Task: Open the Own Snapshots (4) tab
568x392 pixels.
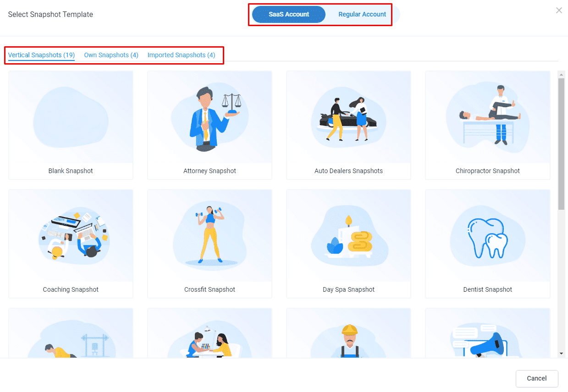Action: pyautogui.click(x=111, y=55)
